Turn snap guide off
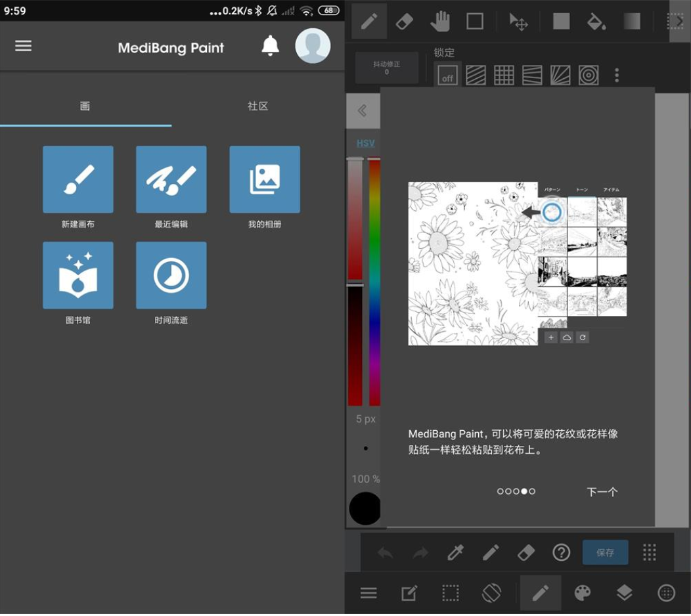691x616 pixels. tap(447, 76)
